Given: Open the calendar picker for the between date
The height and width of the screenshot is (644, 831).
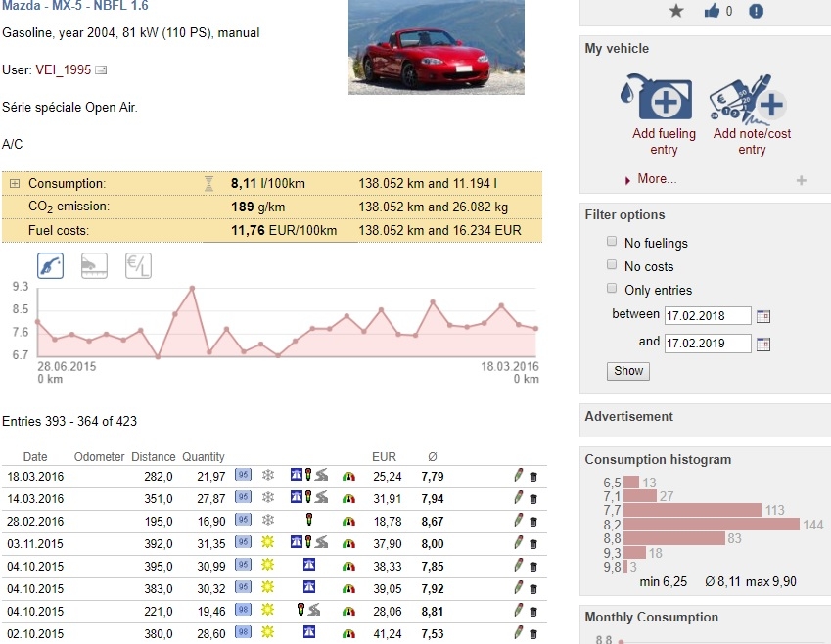Looking at the screenshot, I should click(763, 316).
